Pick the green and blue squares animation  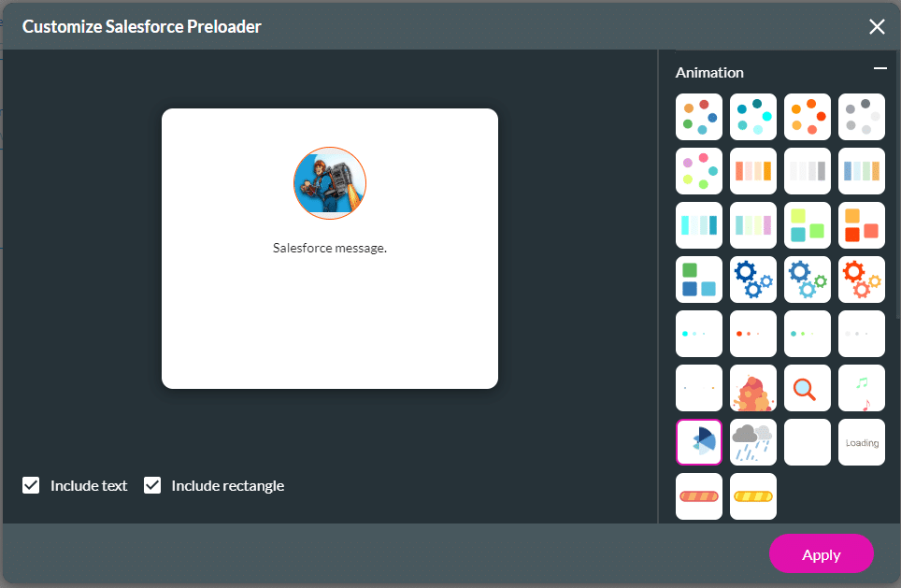(x=699, y=280)
